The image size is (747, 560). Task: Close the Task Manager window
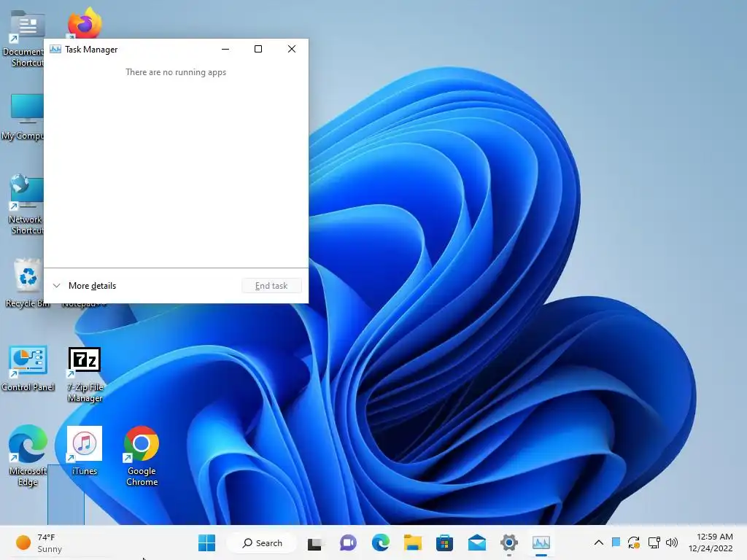pyautogui.click(x=292, y=49)
